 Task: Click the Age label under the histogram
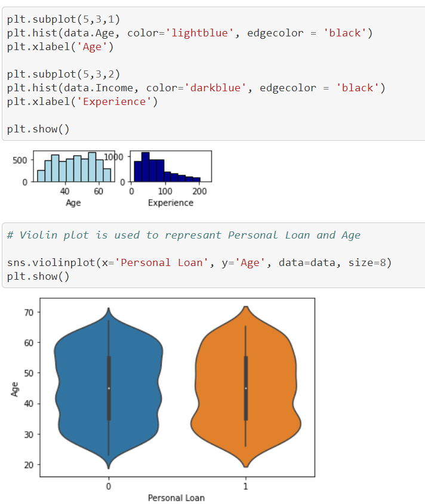pyautogui.click(x=73, y=203)
